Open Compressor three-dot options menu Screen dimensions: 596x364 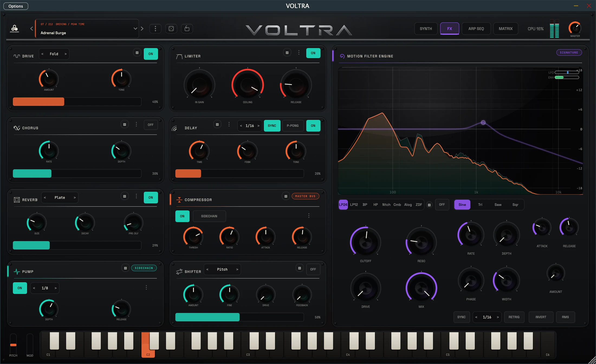coord(309,216)
